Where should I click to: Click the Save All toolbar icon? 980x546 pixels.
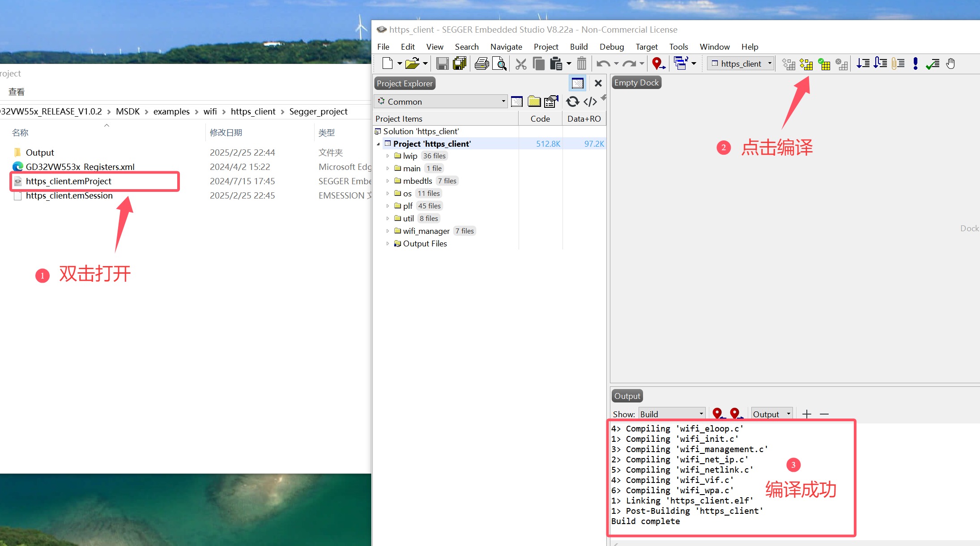click(x=460, y=64)
